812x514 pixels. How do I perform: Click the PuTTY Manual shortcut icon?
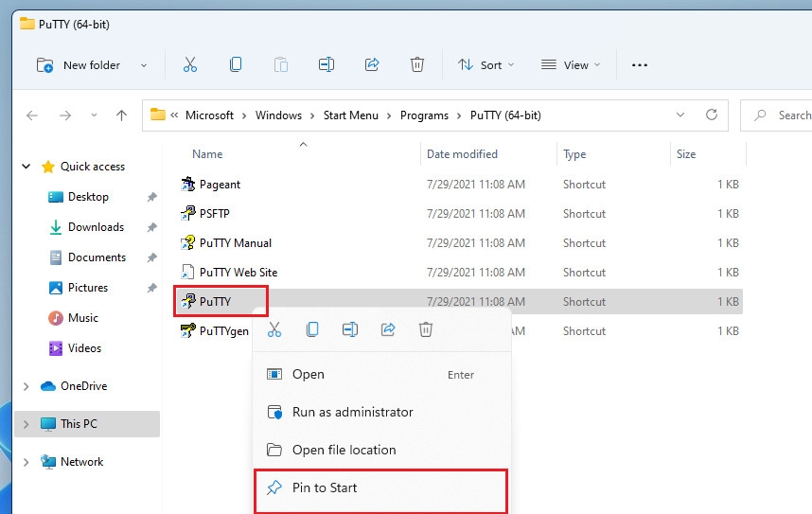point(187,242)
